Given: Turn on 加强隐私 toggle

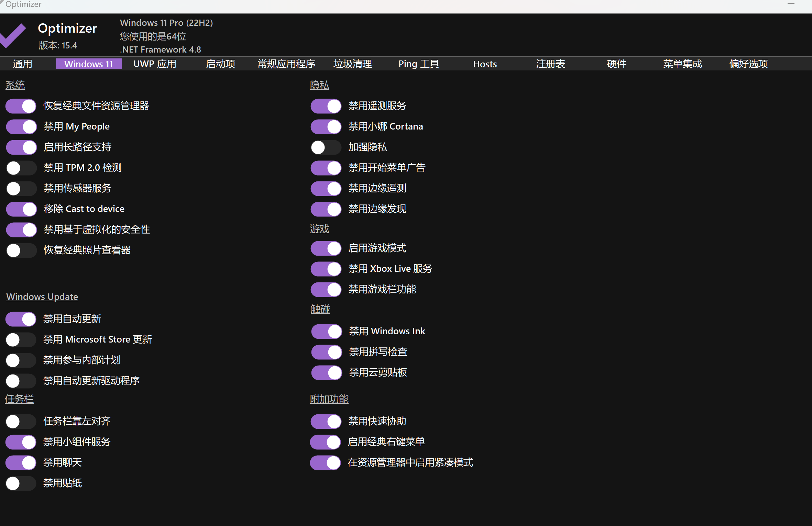Looking at the screenshot, I should coord(326,147).
